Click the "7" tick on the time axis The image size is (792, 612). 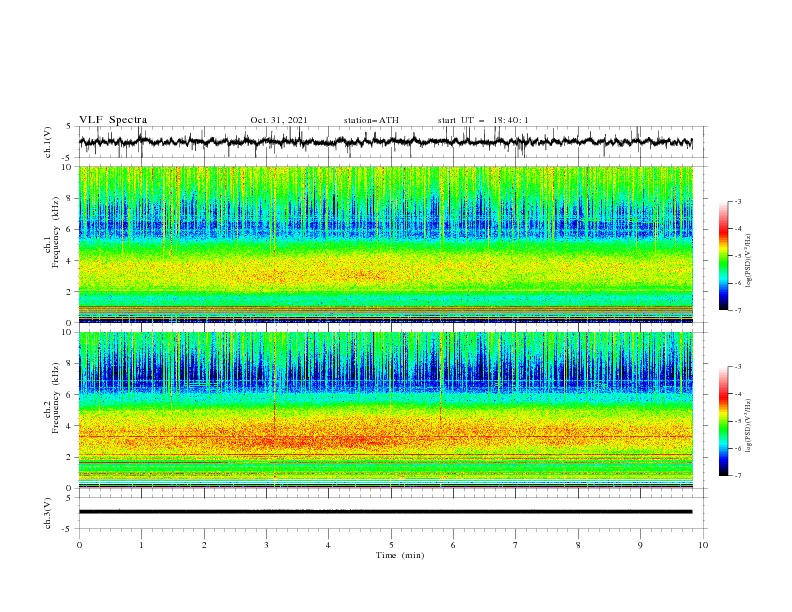[516, 545]
